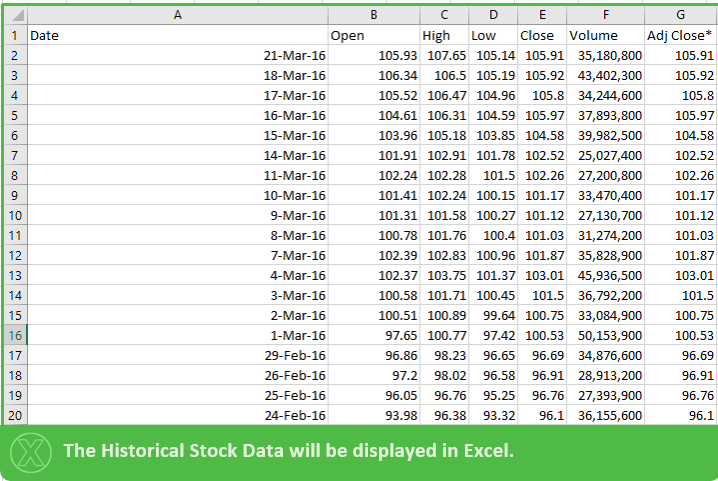Click Volume value 50,153,900
The height and width of the screenshot is (481, 718).
[x=605, y=335]
